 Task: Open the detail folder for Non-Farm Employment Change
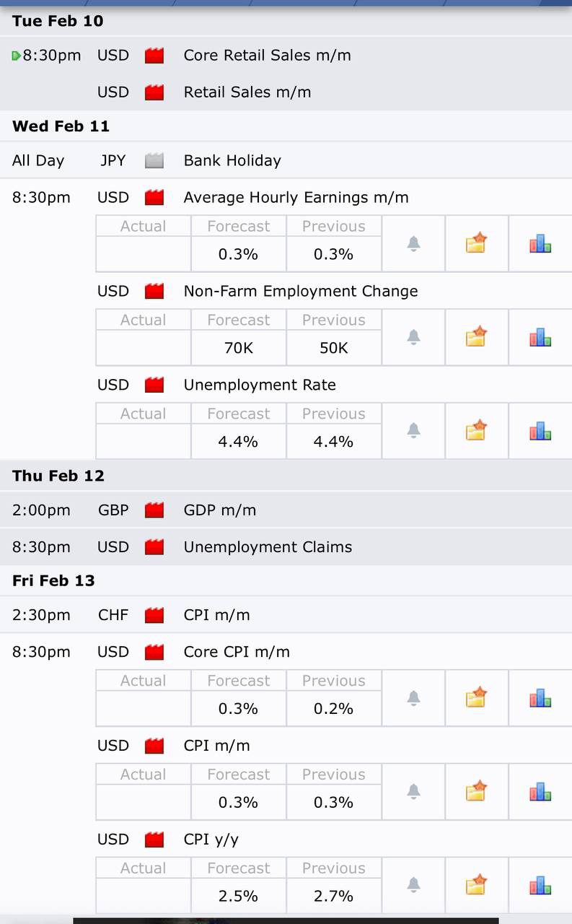point(476,337)
